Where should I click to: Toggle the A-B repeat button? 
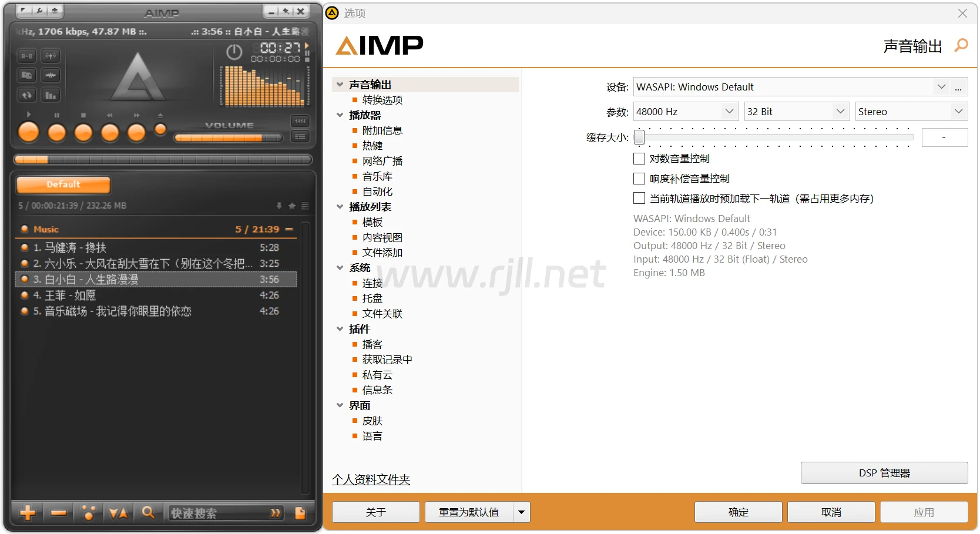click(27, 56)
